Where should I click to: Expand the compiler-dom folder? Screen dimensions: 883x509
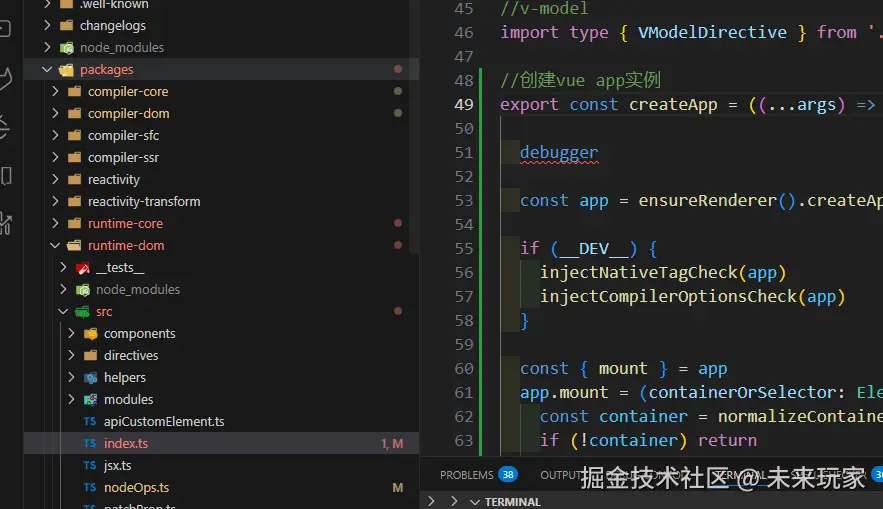point(55,113)
